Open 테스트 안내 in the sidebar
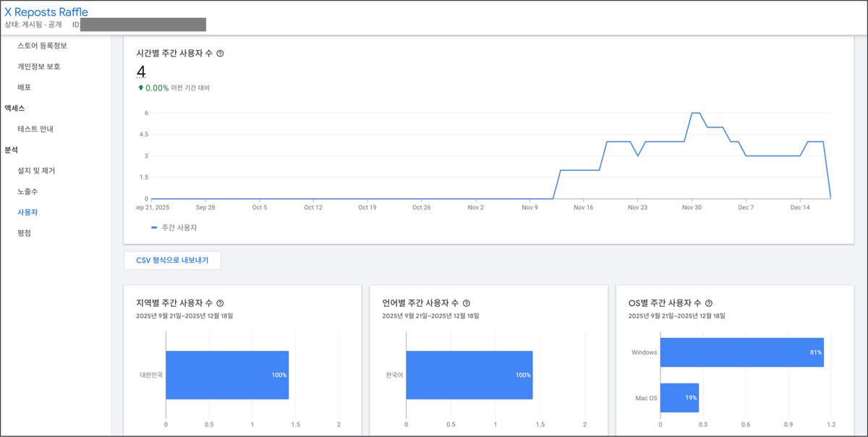The image size is (868, 437). tap(35, 129)
